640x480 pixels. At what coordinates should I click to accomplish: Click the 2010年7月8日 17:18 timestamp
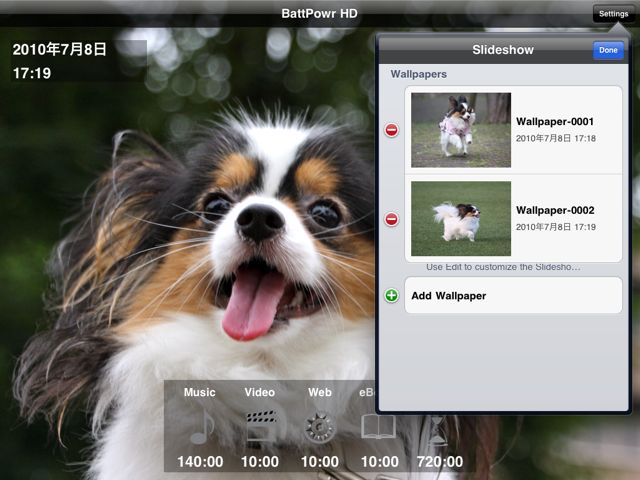556,138
